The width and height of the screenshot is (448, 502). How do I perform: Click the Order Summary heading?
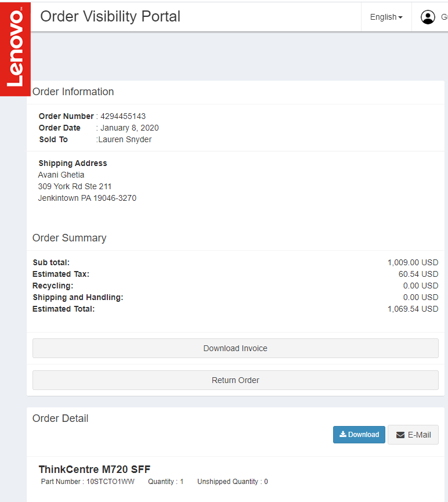coord(70,238)
